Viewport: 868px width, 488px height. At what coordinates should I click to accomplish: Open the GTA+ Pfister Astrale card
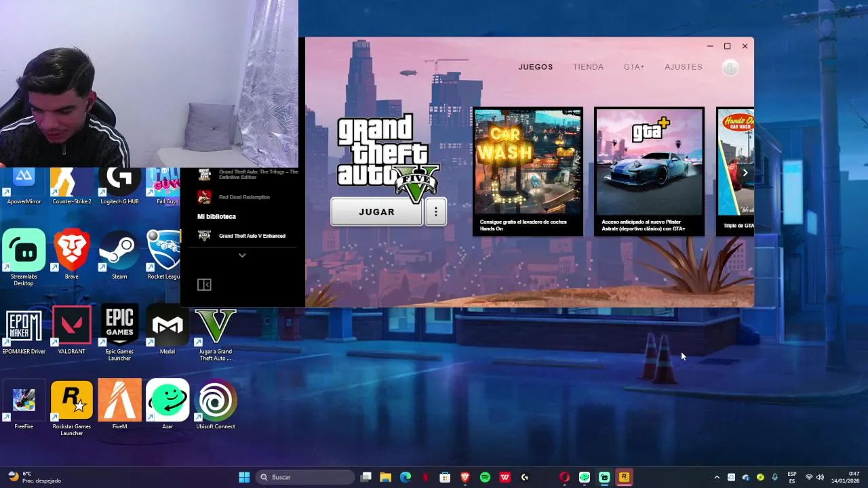pos(649,171)
